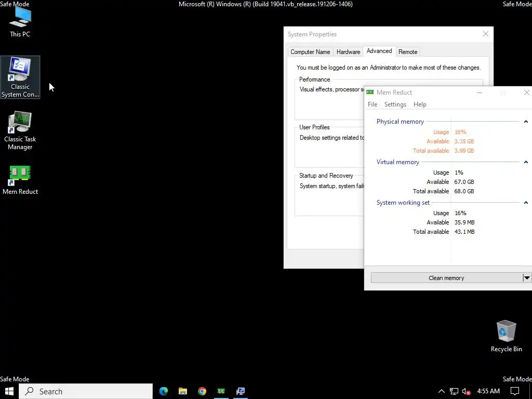Open the muted volume tray icon
Screen dimensions: 532x399
467,391
